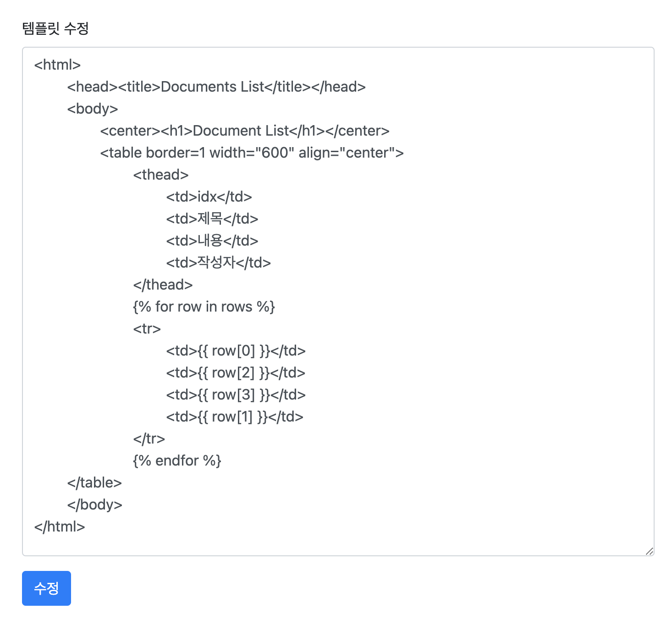
Task: Click the '<td>내용</td>' line
Action: point(212,241)
